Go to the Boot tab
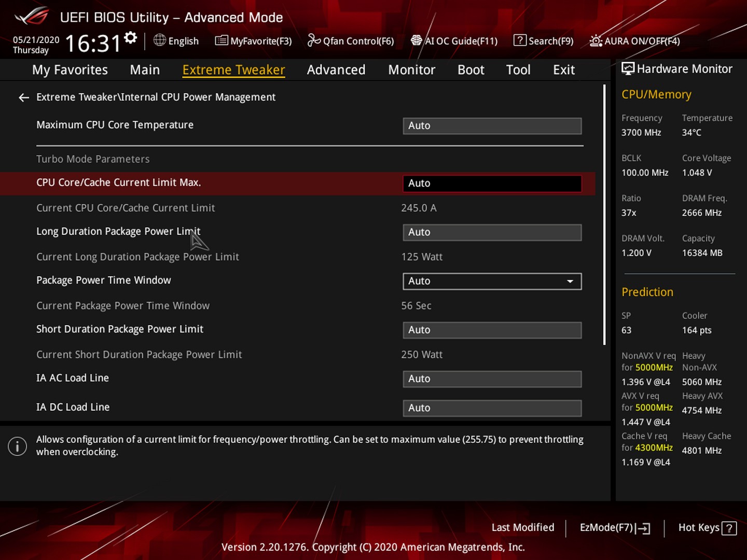 (x=471, y=70)
